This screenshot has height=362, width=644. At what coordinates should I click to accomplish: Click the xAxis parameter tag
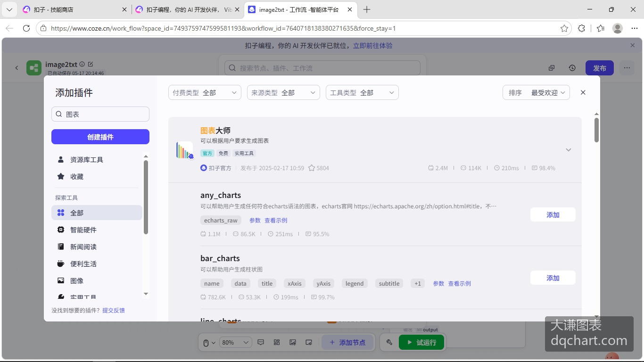(295, 284)
